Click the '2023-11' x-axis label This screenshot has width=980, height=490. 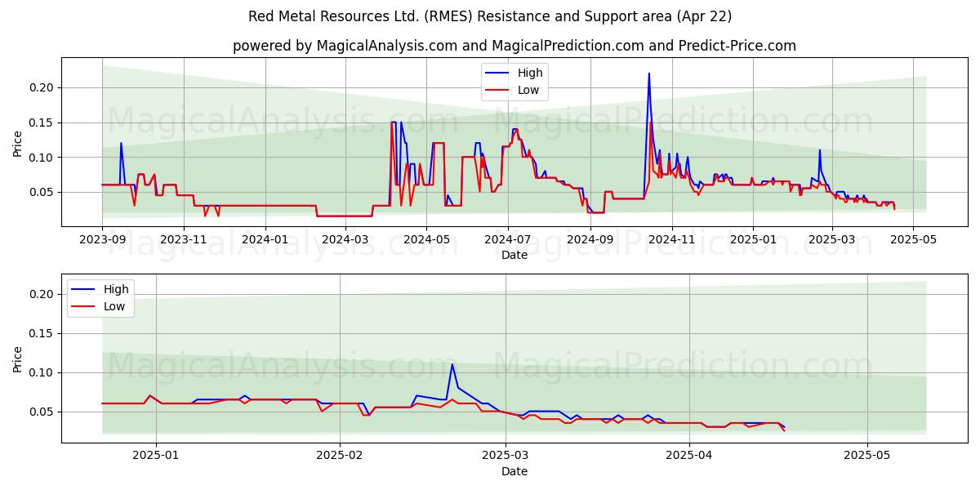pos(183,239)
